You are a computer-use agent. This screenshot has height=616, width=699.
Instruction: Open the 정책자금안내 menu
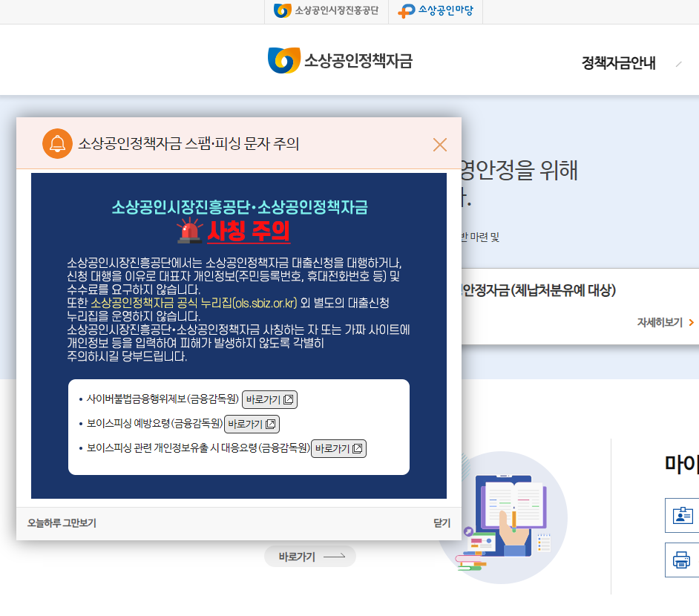coord(618,63)
